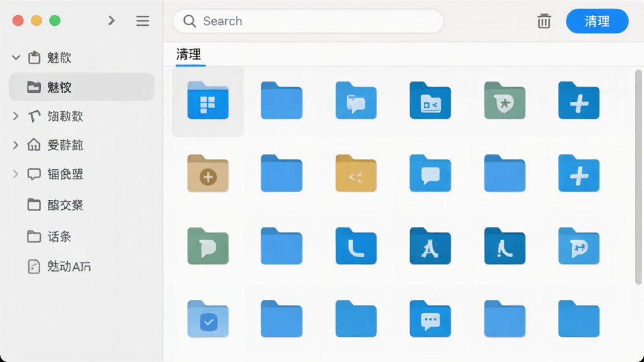Open the plus folder beside the green star folder

click(579, 101)
